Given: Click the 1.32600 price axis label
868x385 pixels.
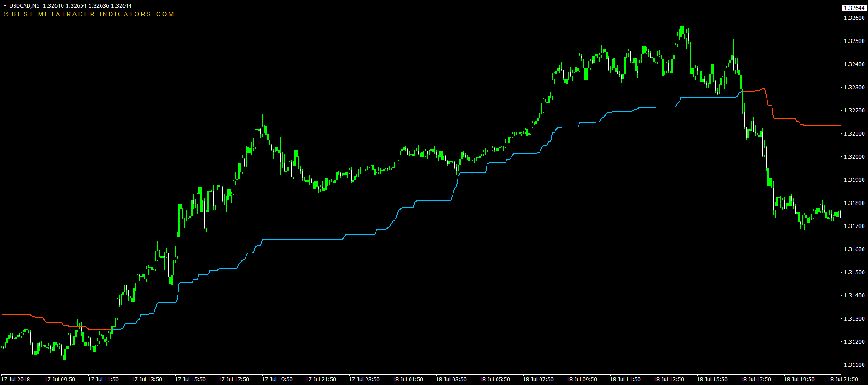Looking at the screenshot, I should point(854,18).
